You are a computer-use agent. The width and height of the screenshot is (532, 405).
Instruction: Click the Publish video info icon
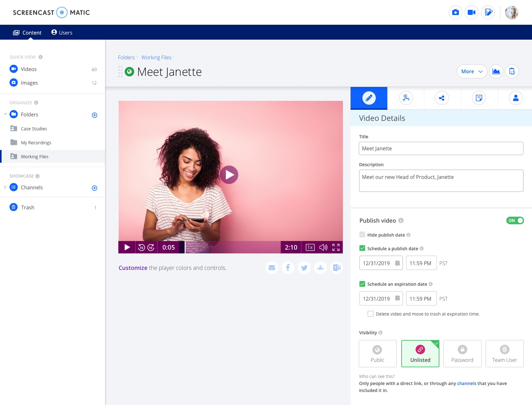401,220
